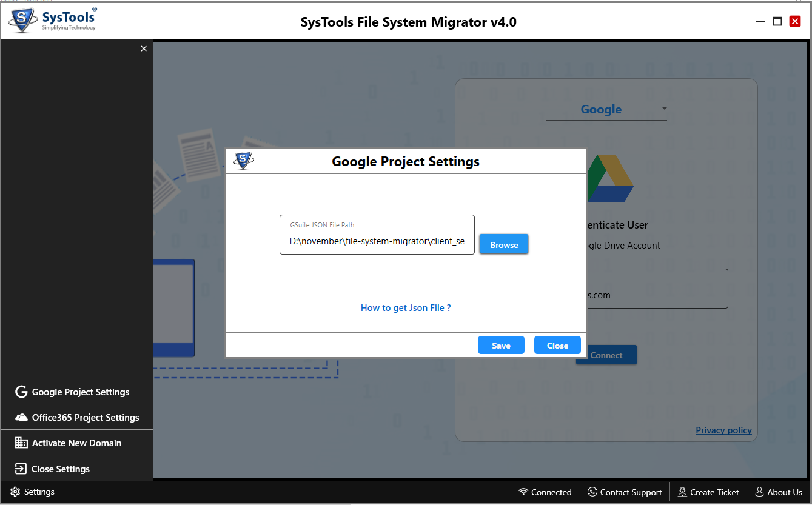This screenshot has height=505, width=812.
Task: Click the Contact Support headset icon
Action: 592,492
